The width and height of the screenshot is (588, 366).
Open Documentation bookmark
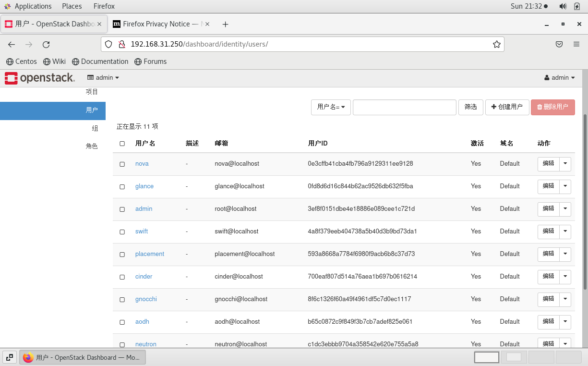tap(100, 61)
